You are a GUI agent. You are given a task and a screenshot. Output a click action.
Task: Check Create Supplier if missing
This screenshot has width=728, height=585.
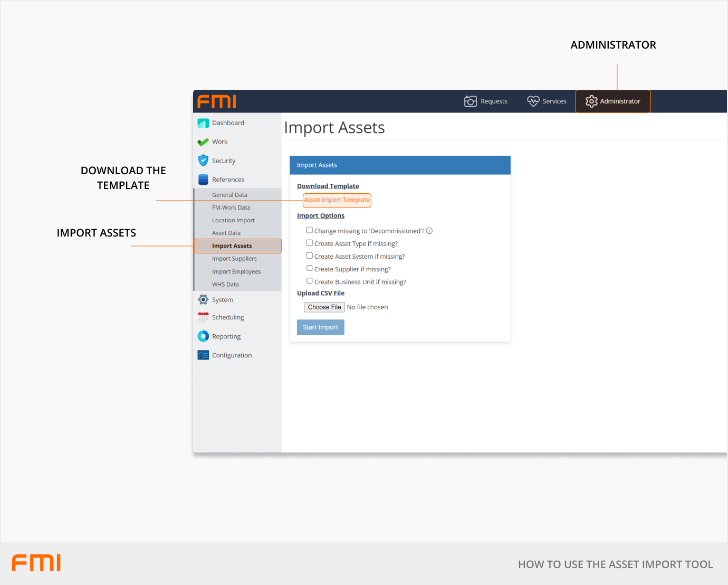[310, 268]
